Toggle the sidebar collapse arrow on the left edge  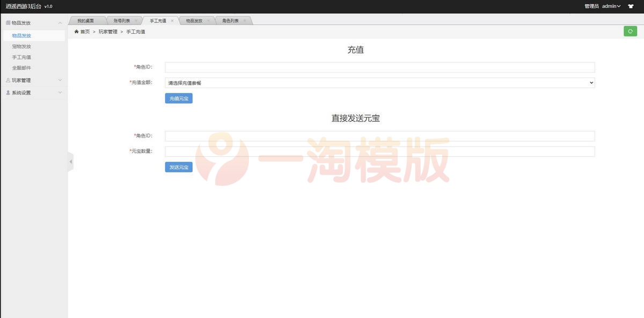click(x=70, y=161)
